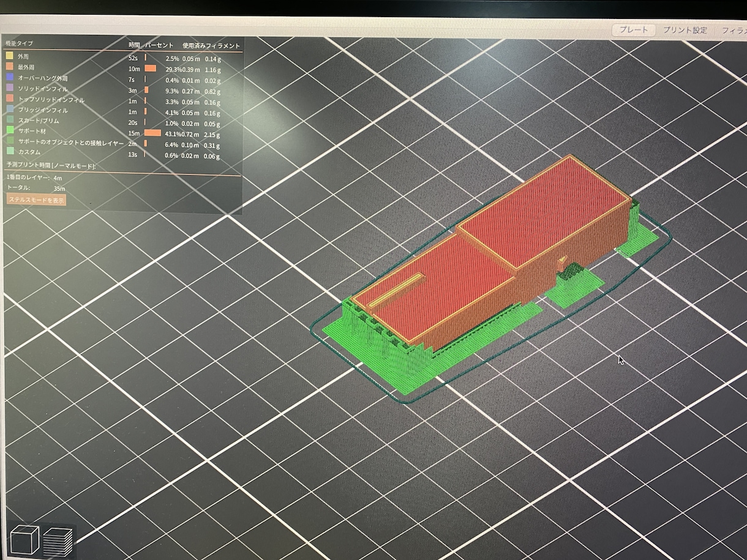Screen dimensions: 747x560
Task: Click the yellow 外周 color swatch
Action: click(x=9, y=57)
